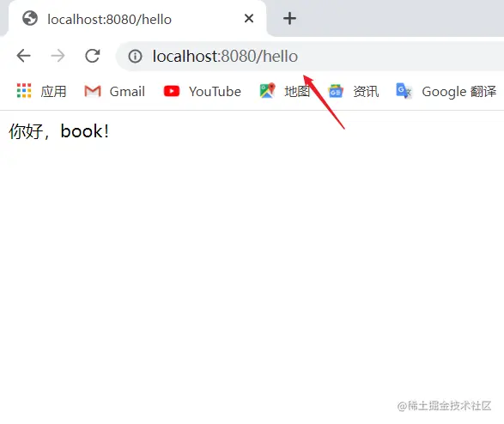Reload the current page
This screenshot has height=424, width=504.
click(93, 56)
